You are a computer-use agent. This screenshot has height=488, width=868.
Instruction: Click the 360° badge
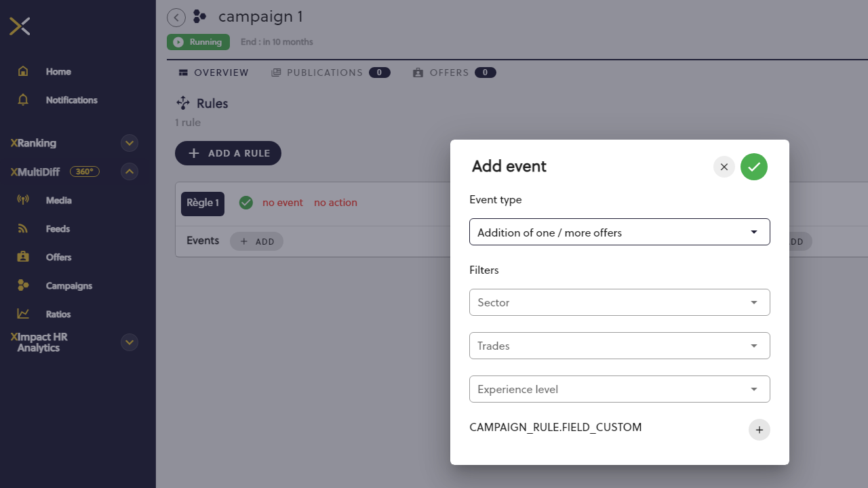tap(85, 171)
